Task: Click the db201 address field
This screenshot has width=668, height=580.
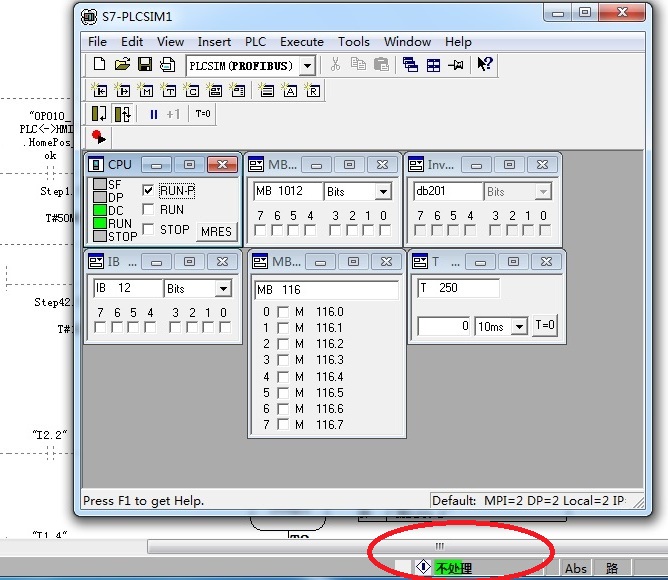Action: tap(448, 191)
